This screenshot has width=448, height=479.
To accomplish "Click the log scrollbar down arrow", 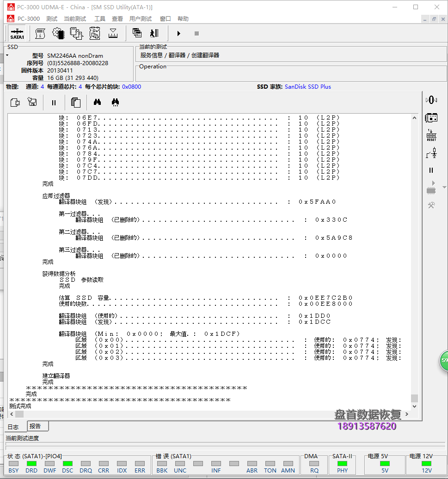I will [x=414, y=406].
